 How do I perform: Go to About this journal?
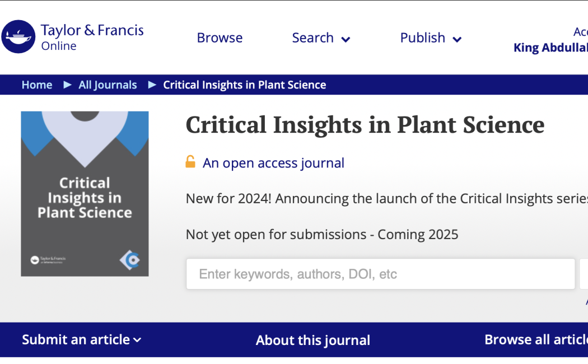pos(312,340)
